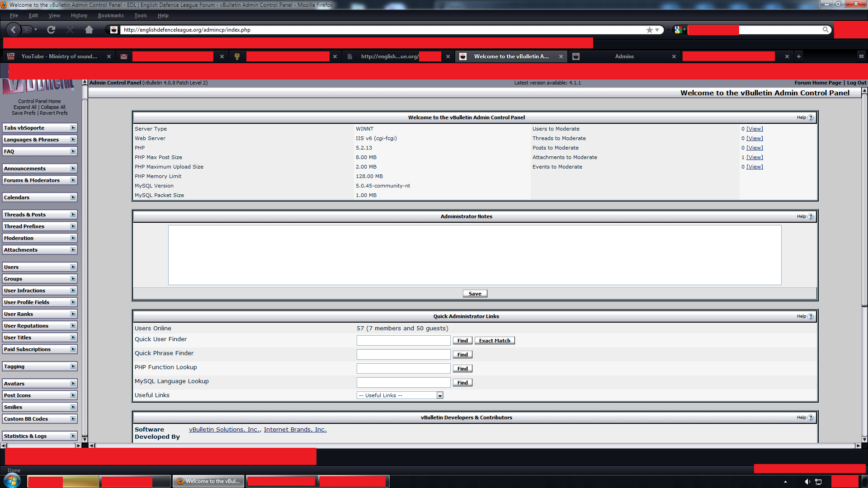Open a new tab with plus icon
The width and height of the screenshot is (868, 488).
799,56
